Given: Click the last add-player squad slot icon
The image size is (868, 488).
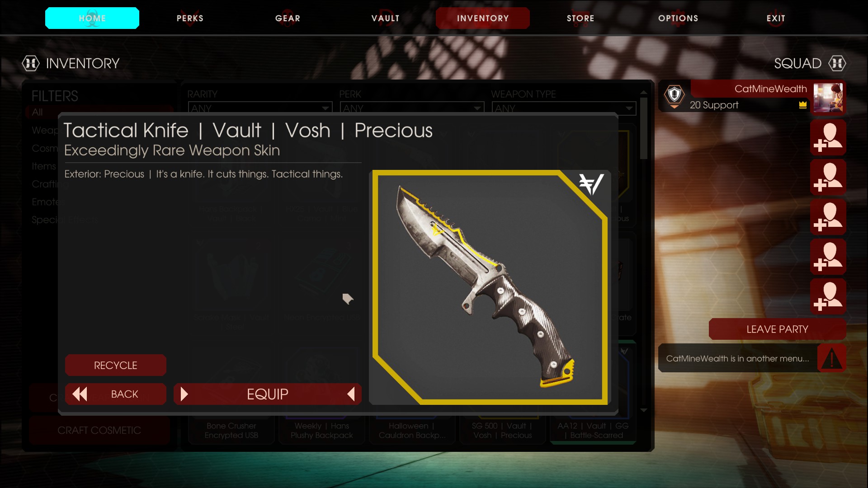Looking at the screenshot, I should 828,296.
